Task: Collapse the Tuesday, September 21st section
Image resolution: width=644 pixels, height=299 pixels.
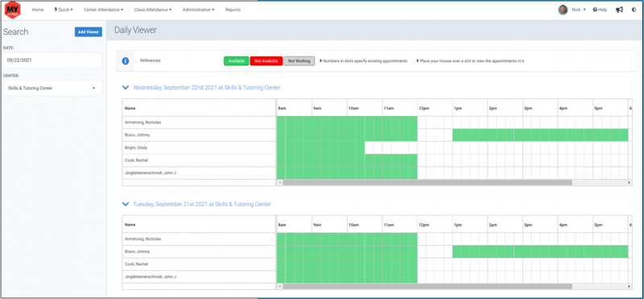Action: point(126,204)
